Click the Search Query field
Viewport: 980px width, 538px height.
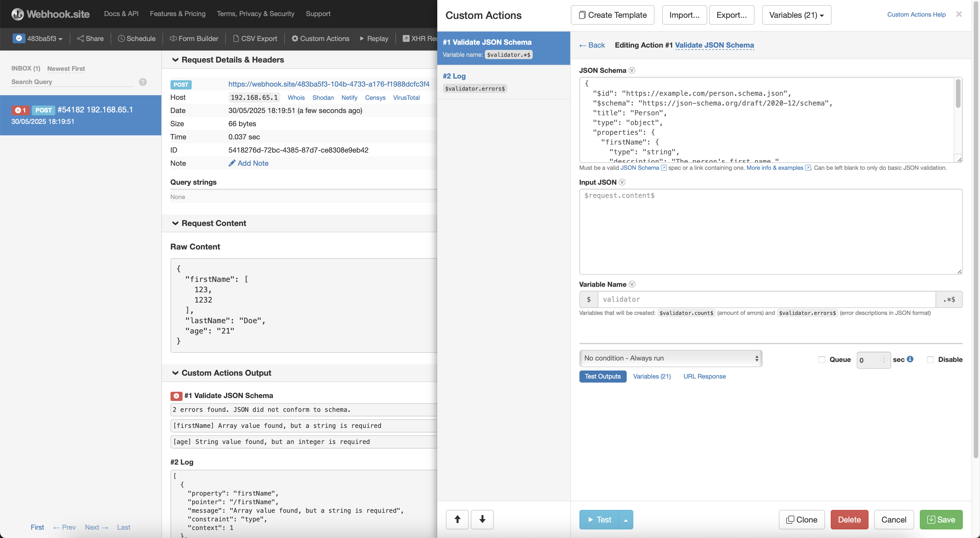(72, 82)
